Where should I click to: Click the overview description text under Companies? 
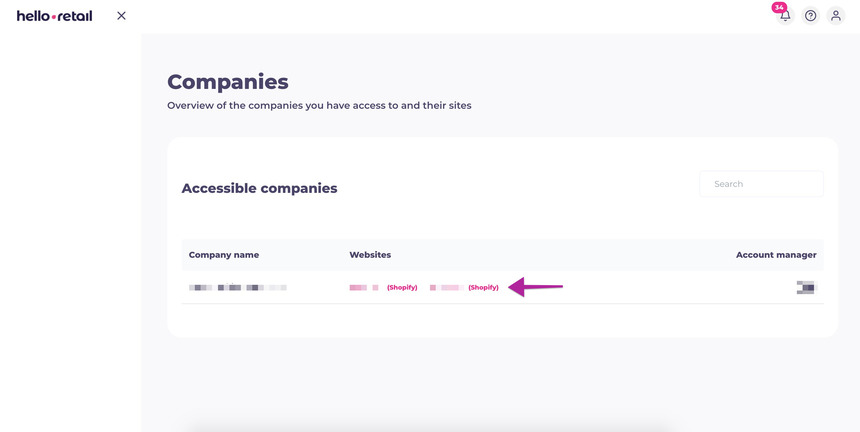coord(319,105)
